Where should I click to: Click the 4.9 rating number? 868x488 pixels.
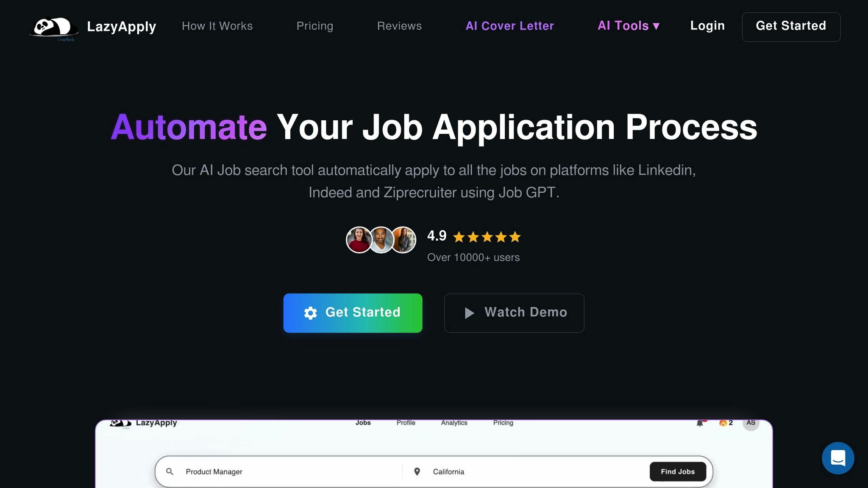point(437,236)
